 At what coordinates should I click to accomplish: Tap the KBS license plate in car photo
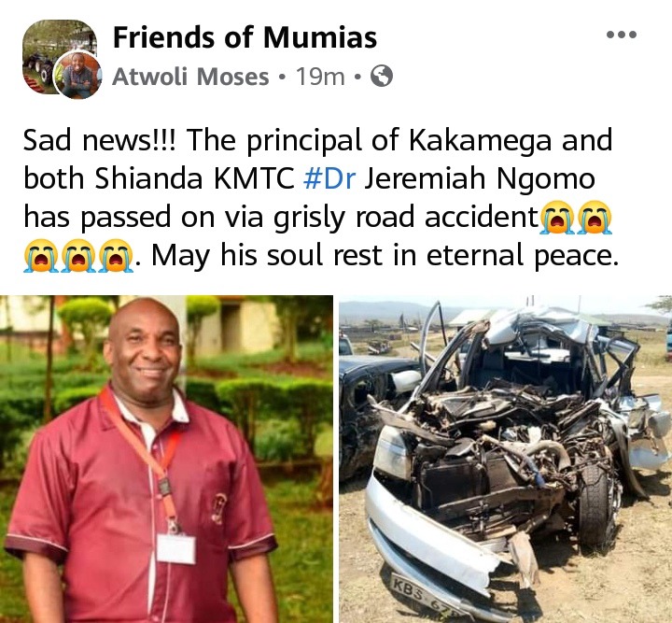click(x=425, y=596)
